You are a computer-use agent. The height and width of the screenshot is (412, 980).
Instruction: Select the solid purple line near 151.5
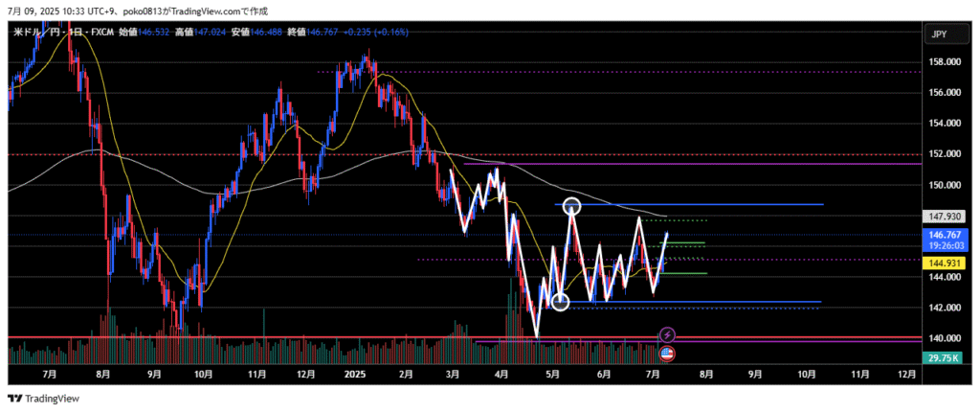pyautogui.click(x=766, y=164)
